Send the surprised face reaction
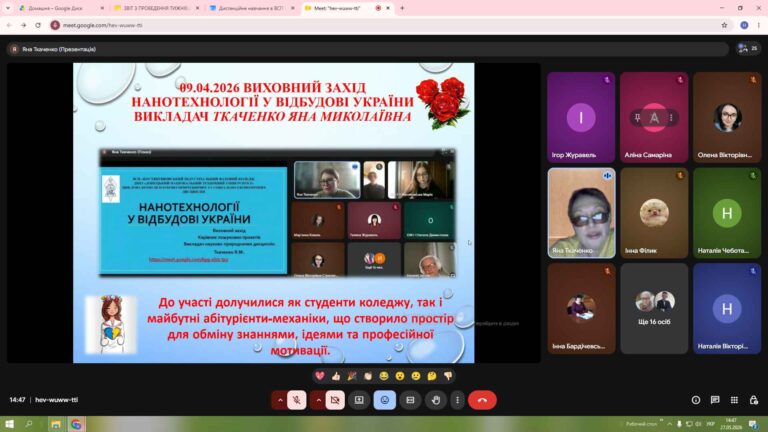 (400, 376)
